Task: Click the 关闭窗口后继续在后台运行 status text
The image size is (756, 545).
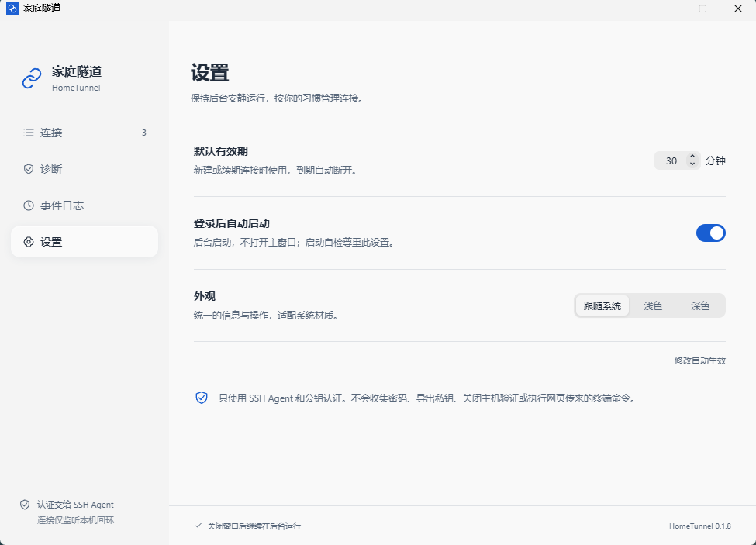Action: (x=254, y=526)
